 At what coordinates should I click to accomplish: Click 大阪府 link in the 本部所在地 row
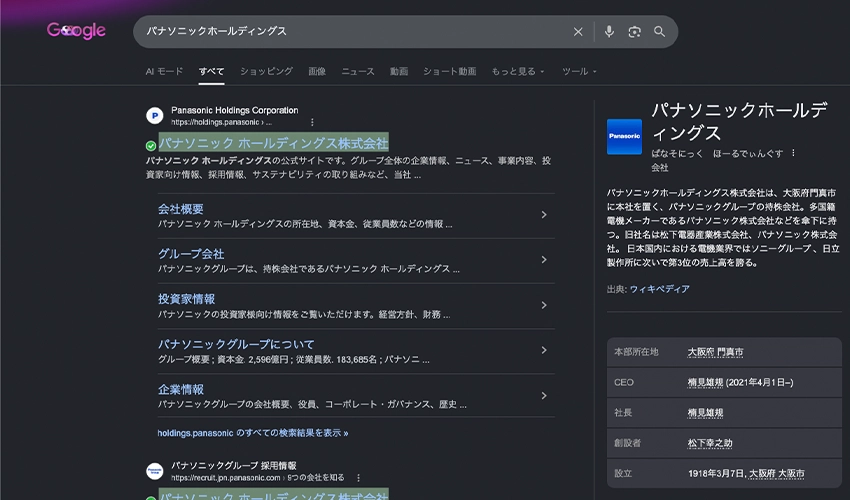[x=700, y=352]
